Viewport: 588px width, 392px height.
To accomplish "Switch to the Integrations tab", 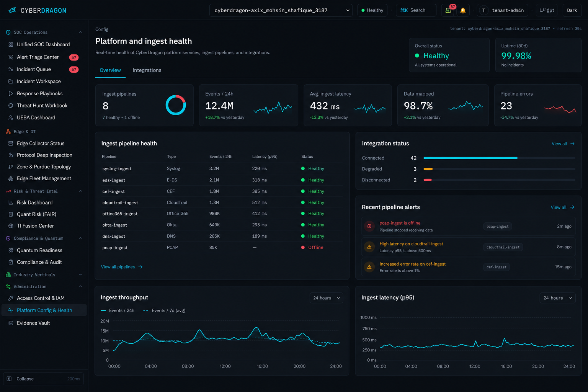I will 147,70.
